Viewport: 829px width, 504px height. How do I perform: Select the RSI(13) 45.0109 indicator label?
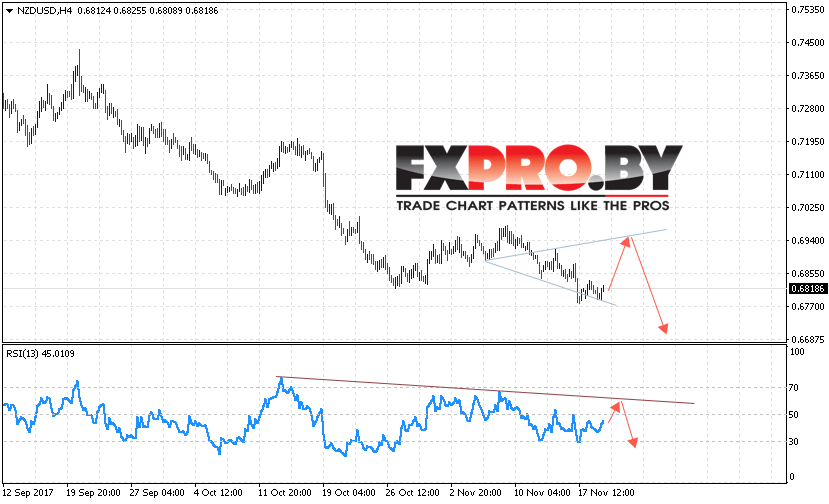click(x=40, y=354)
